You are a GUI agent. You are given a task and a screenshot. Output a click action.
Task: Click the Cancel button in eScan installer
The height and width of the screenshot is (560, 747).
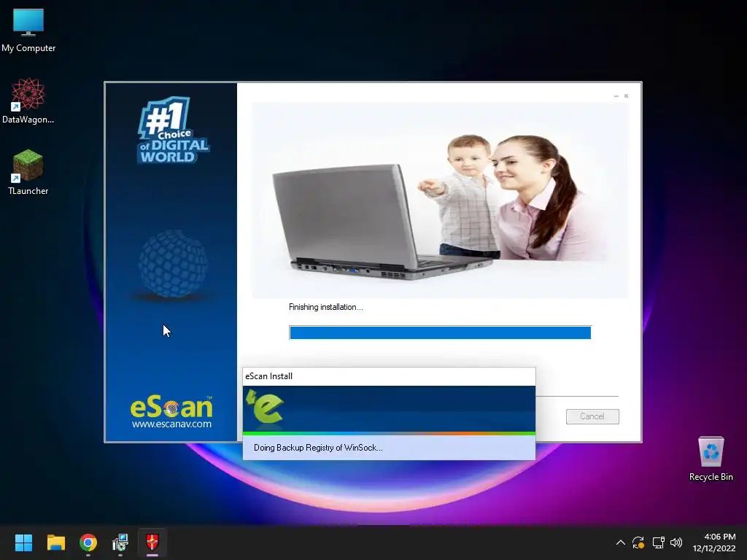coord(592,416)
